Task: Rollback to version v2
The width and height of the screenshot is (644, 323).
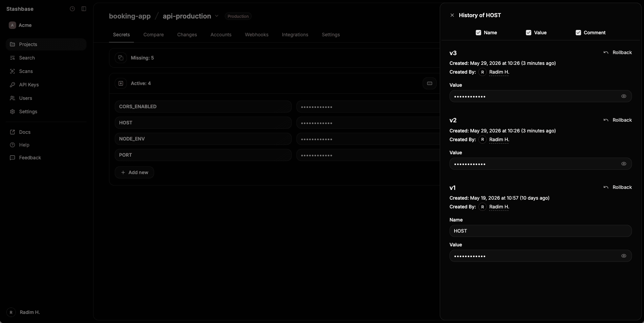Action: (618, 120)
